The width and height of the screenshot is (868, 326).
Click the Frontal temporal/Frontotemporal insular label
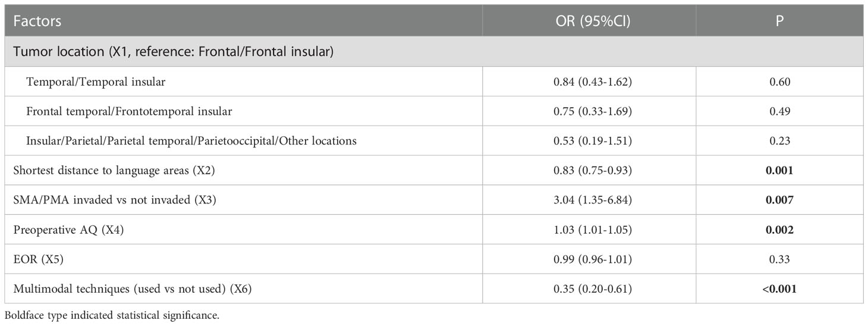129,111
